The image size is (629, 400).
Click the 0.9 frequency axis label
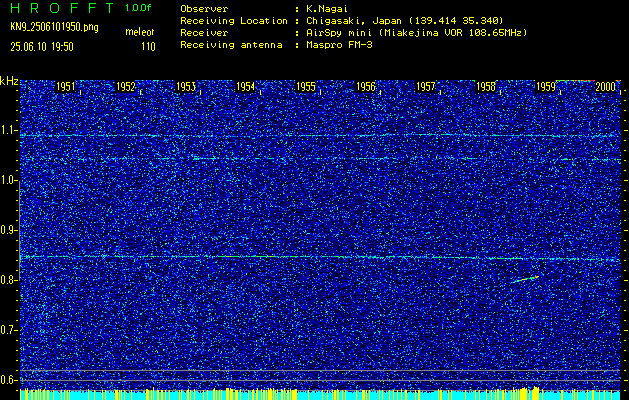point(9,230)
